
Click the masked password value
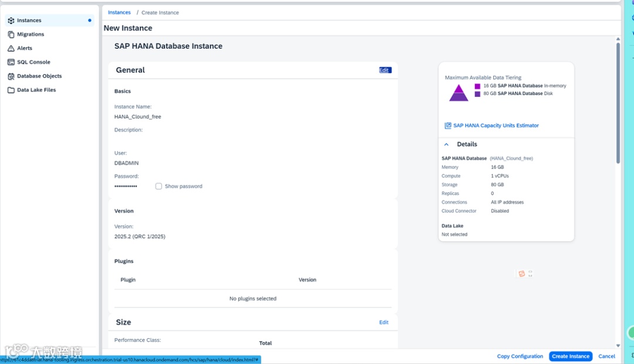[126, 186]
